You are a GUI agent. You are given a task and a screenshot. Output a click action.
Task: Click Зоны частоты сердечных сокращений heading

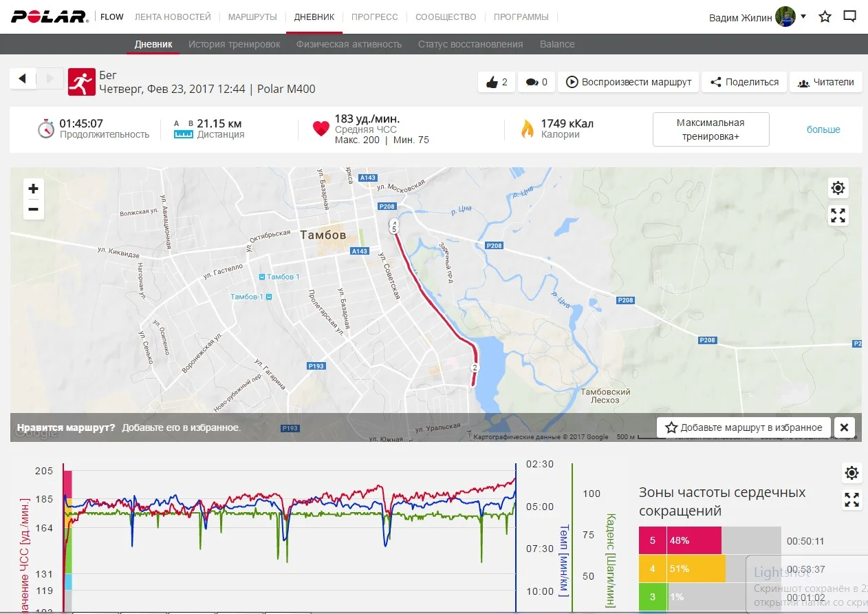(x=722, y=502)
